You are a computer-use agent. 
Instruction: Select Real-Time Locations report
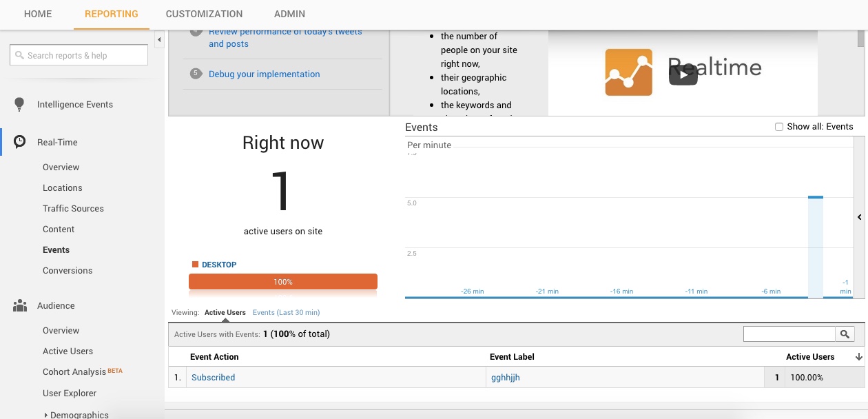coord(62,187)
